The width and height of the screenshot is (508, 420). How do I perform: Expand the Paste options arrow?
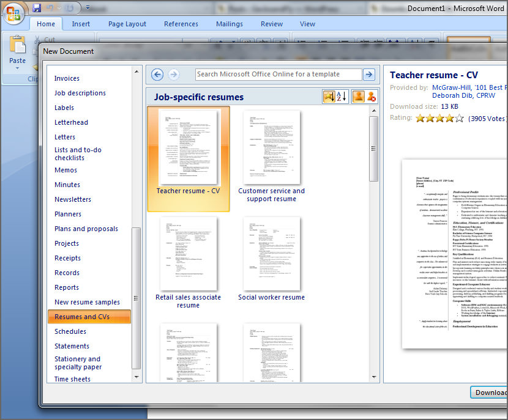18,68
